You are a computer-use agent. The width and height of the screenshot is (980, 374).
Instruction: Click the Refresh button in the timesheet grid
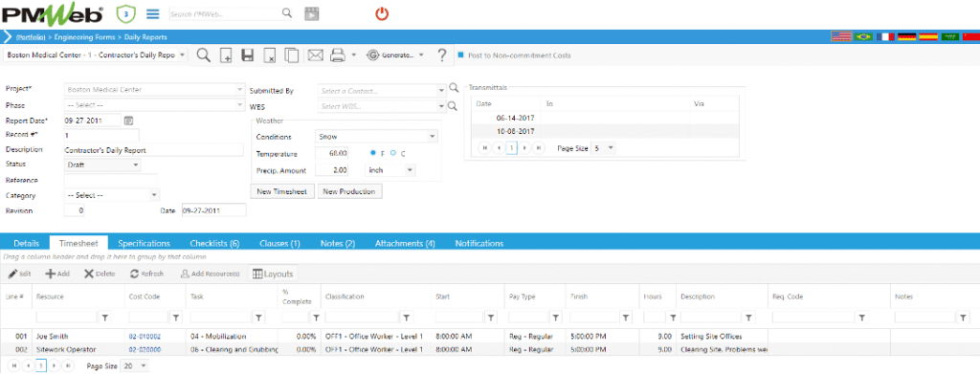(146, 274)
